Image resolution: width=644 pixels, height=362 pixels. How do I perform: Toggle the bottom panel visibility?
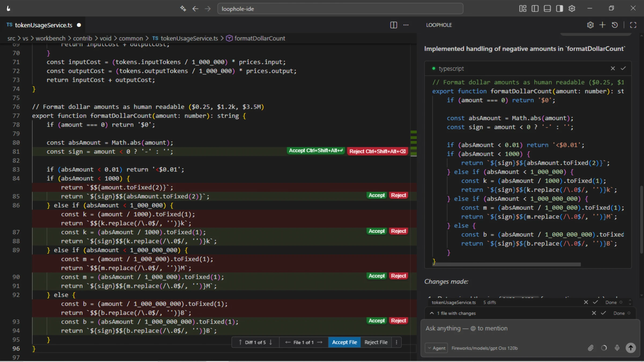pos(547,9)
